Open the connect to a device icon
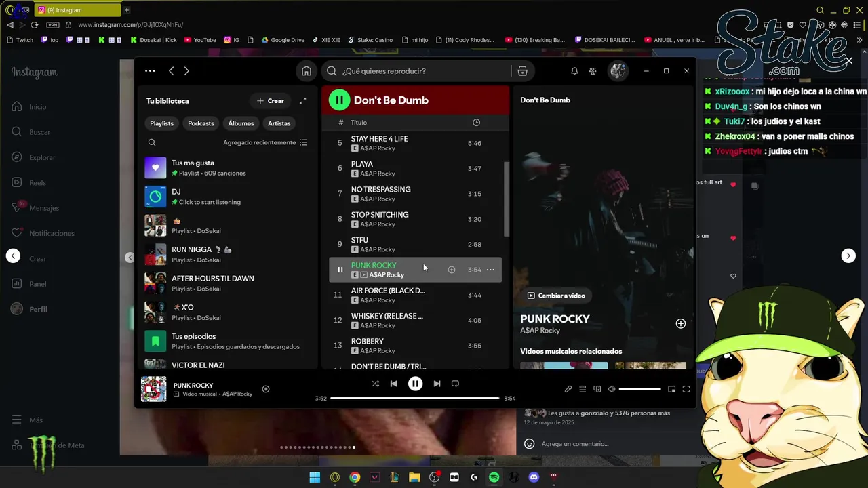 pyautogui.click(x=597, y=389)
